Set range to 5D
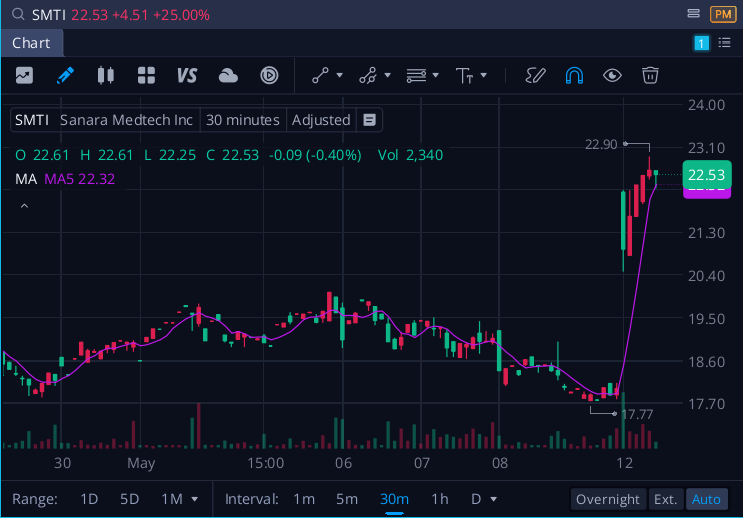Image resolution: width=743 pixels, height=518 pixels. tap(129, 499)
